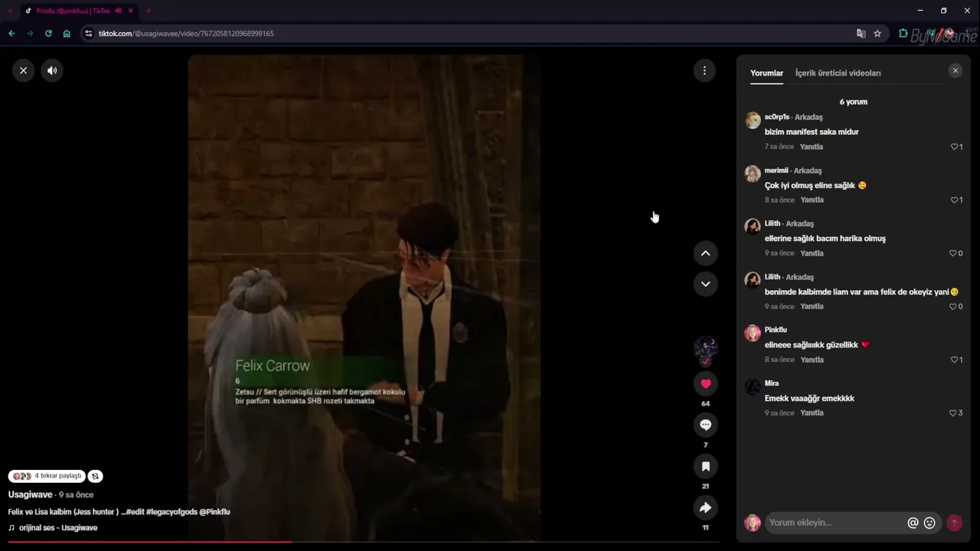Close the comments panel
The image size is (980, 551).
pos(955,70)
